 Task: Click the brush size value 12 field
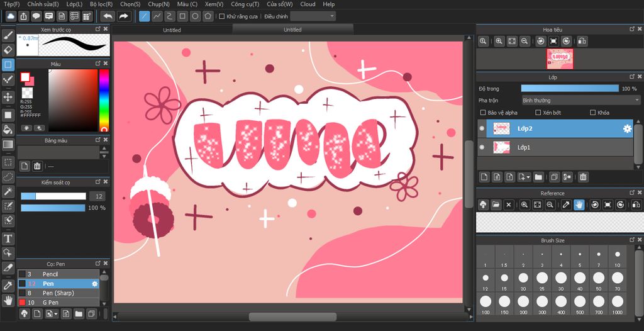(x=97, y=196)
